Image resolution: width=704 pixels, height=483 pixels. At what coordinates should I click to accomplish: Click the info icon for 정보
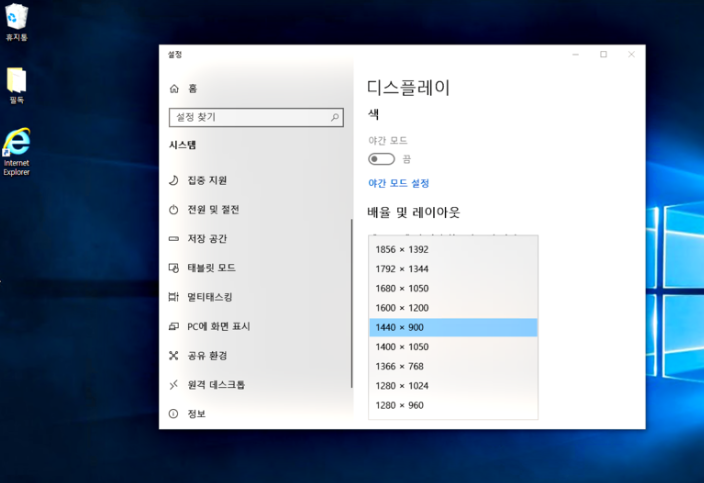(x=174, y=414)
